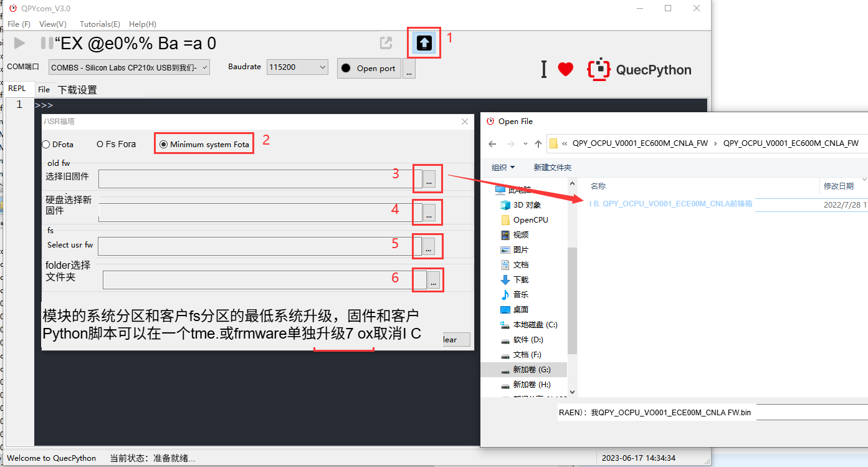Open the FOTA upload arrow tool

pos(424,43)
